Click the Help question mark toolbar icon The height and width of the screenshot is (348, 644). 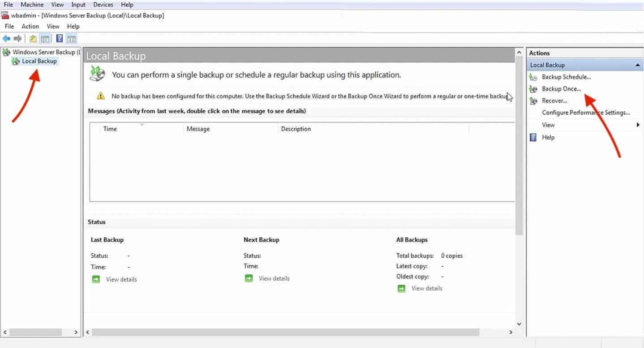[x=59, y=38]
